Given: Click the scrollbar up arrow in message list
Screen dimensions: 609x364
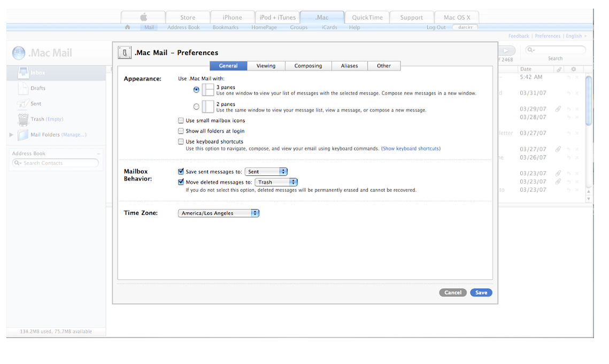Looking at the screenshot, I should (x=589, y=191).
